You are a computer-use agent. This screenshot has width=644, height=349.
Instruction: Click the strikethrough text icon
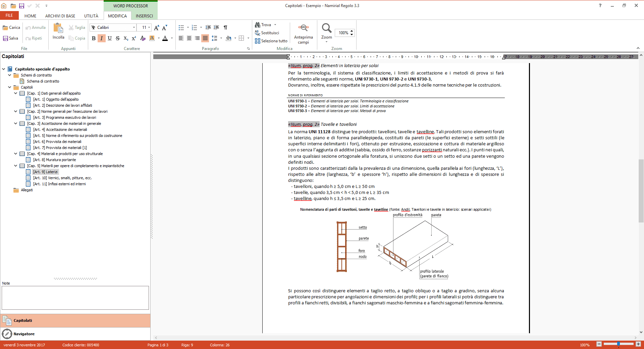[118, 38]
